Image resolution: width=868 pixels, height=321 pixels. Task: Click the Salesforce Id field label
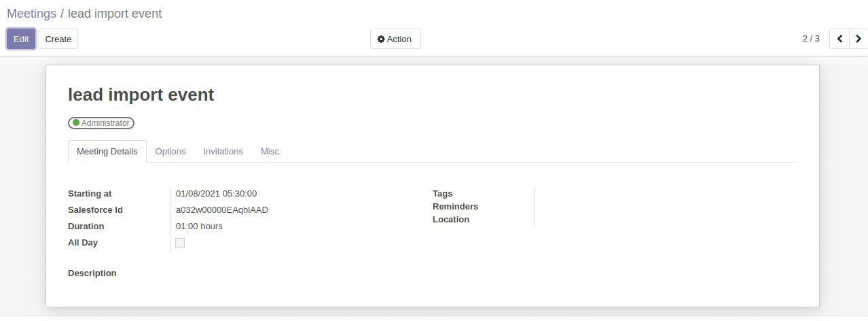pos(95,210)
